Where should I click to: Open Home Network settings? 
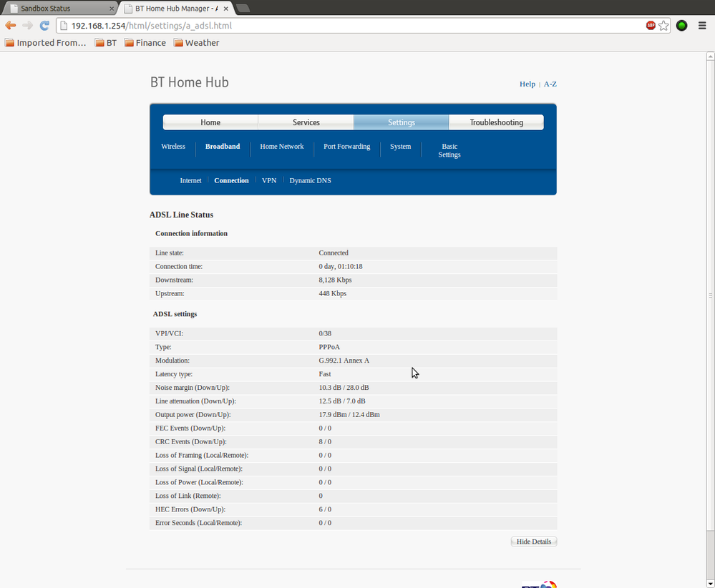pos(282,147)
